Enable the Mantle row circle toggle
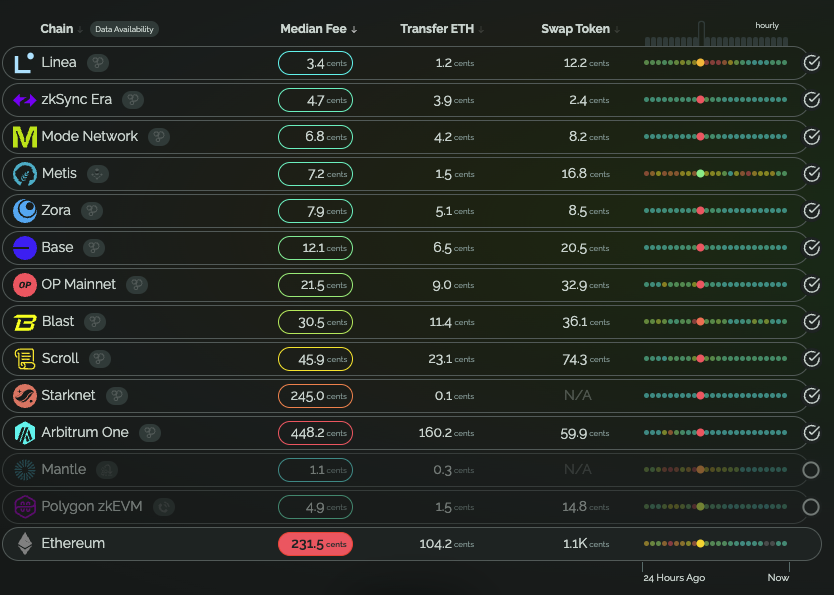The height and width of the screenshot is (595, 834). click(811, 470)
